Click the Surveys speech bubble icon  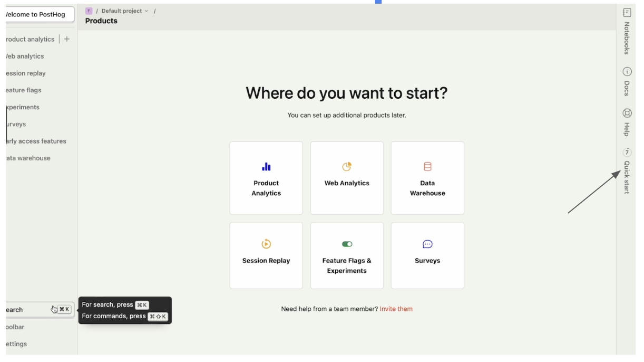427,244
